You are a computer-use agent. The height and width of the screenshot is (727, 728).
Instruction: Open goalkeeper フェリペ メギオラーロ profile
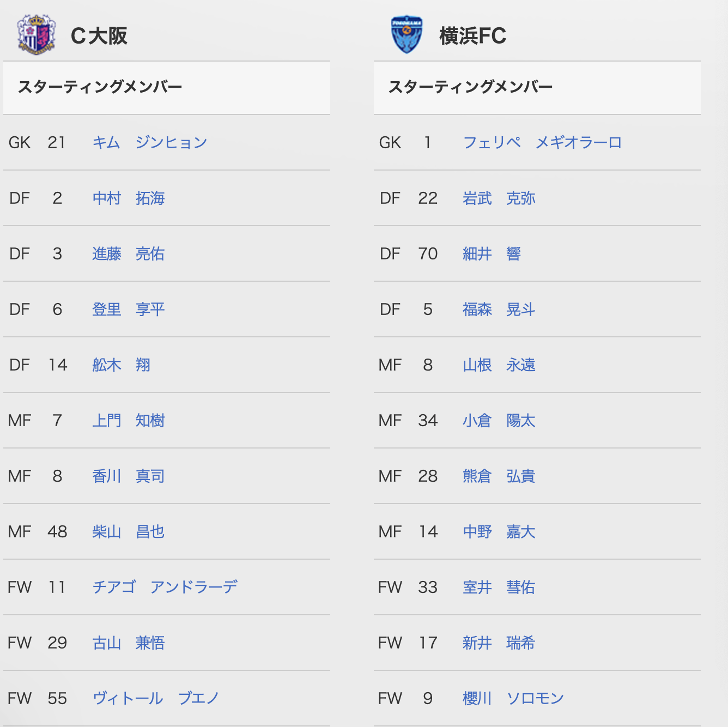542,142
